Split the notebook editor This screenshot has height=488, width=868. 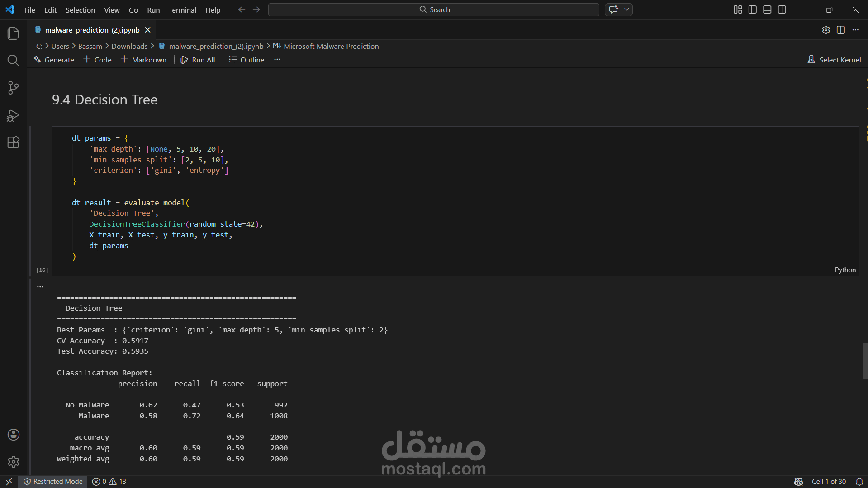(841, 30)
